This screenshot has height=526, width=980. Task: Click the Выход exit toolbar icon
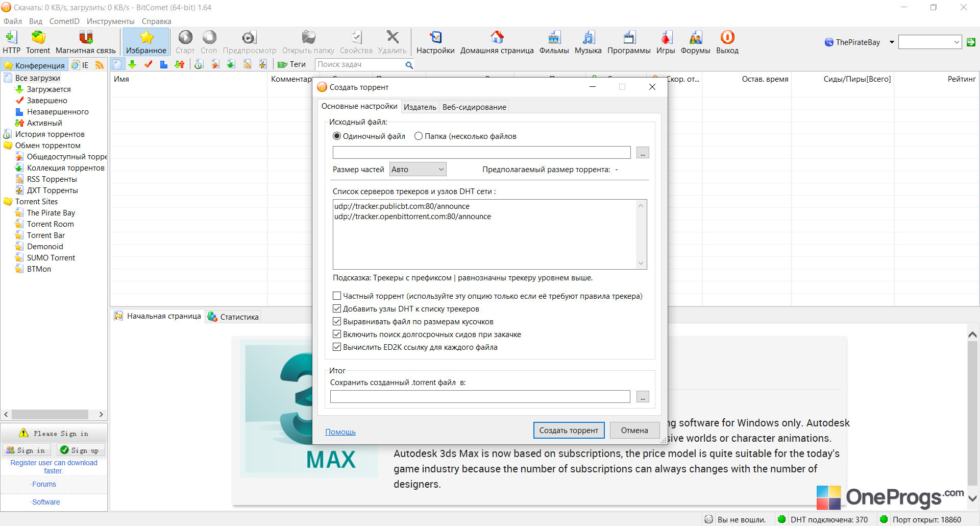[727, 42]
